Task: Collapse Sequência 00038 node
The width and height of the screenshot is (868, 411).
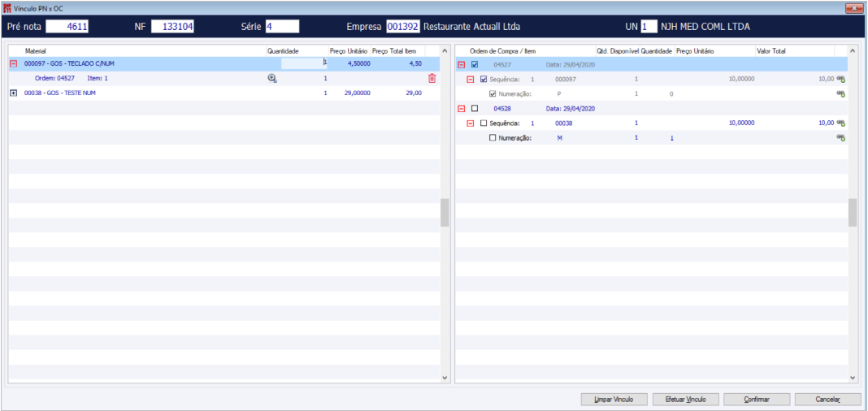Action: coord(471,123)
